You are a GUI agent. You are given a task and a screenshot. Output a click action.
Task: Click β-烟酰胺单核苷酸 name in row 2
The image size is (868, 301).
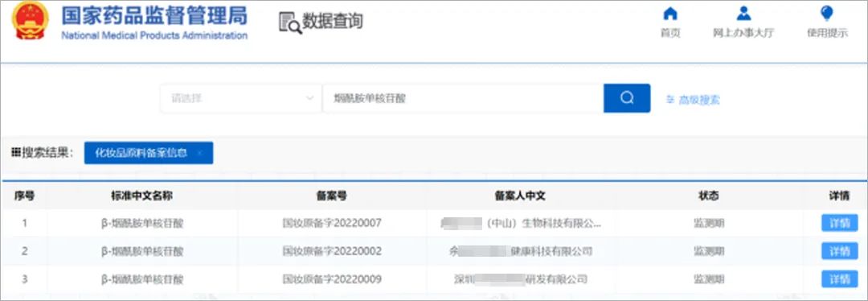(x=142, y=251)
